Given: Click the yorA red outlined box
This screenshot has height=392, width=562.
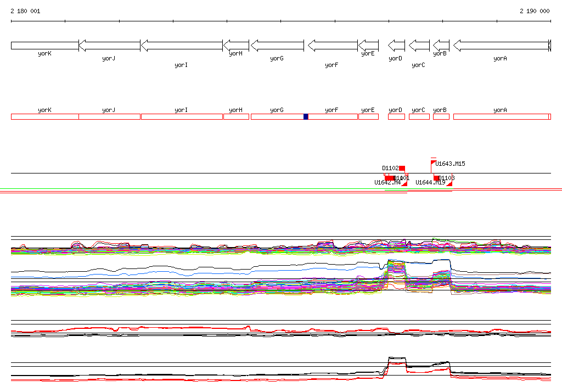Looking at the screenshot, I should click(501, 116).
